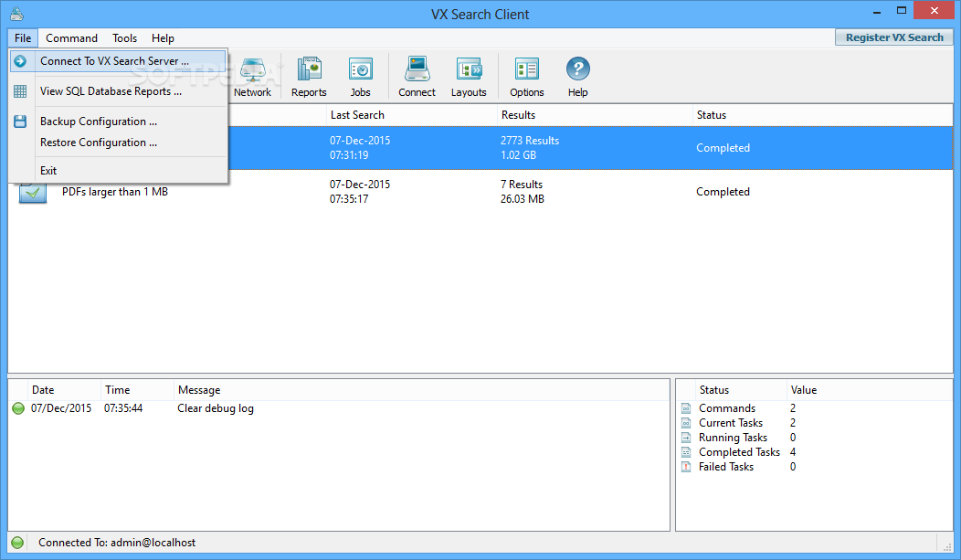Click the Current Tasks status label
961x560 pixels.
[731, 423]
